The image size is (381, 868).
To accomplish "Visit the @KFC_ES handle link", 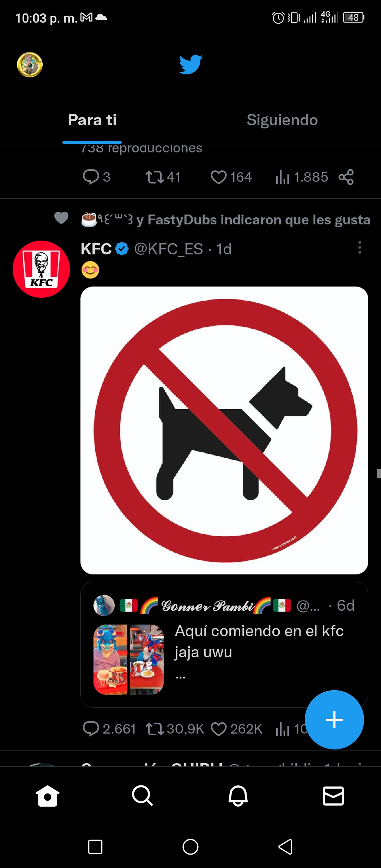I will [x=169, y=249].
